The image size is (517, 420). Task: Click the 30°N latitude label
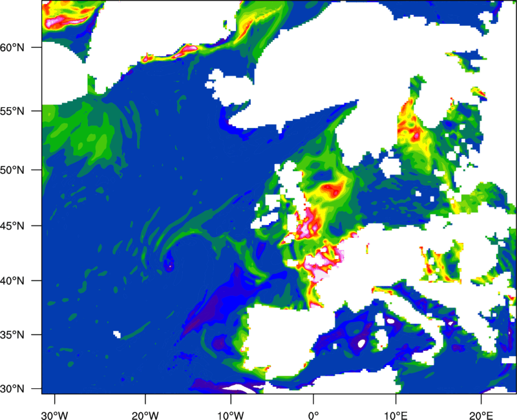click(x=12, y=389)
